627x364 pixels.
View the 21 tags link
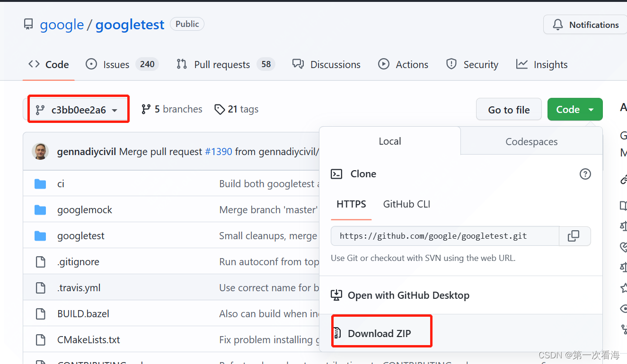[x=236, y=109]
